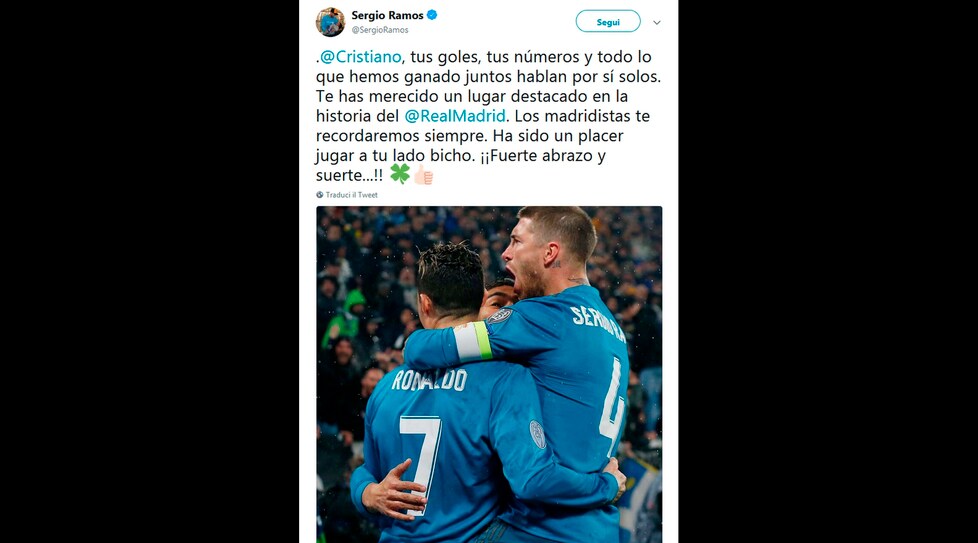The height and width of the screenshot is (543, 978).
Task: Follow the account with the Segui button
Action: tap(608, 22)
